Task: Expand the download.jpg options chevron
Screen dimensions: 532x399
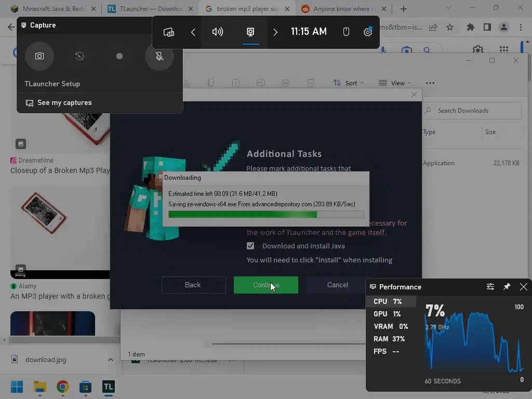Action: (x=111, y=360)
